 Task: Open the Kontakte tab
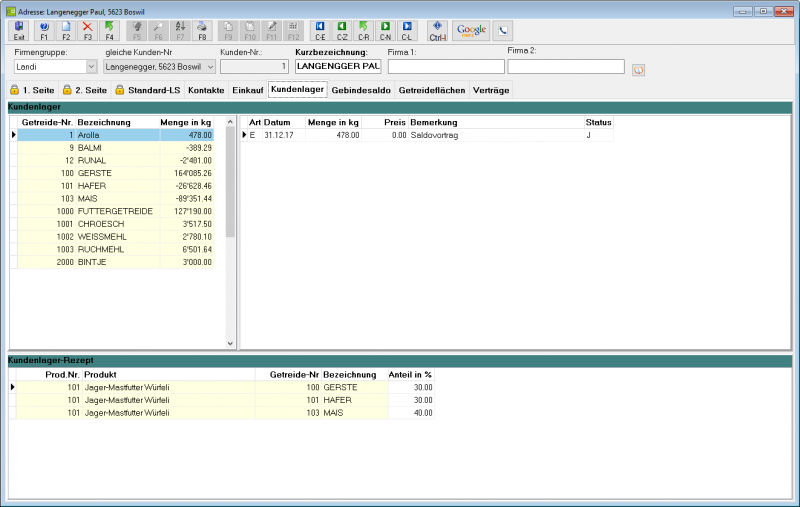coord(206,90)
